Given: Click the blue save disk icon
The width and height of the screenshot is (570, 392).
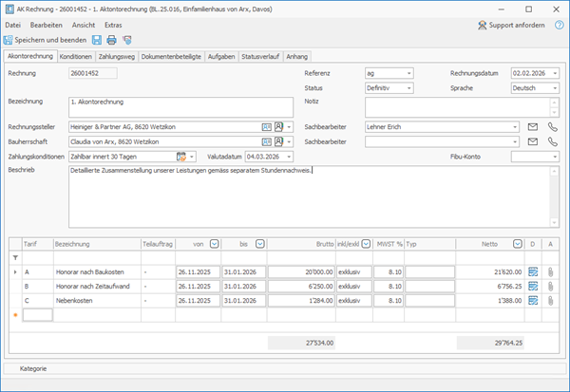Looking at the screenshot, I should click(x=97, y=40).
